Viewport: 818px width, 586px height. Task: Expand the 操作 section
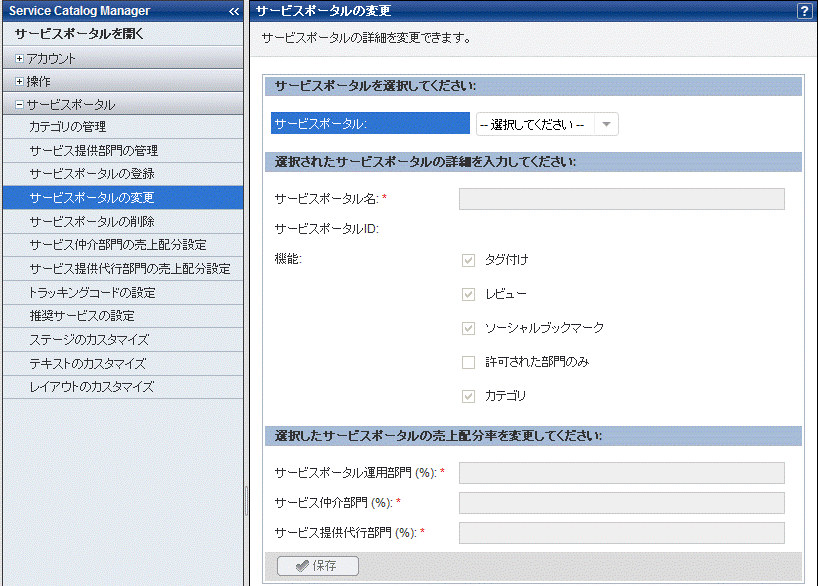click(x=19, y=81)
